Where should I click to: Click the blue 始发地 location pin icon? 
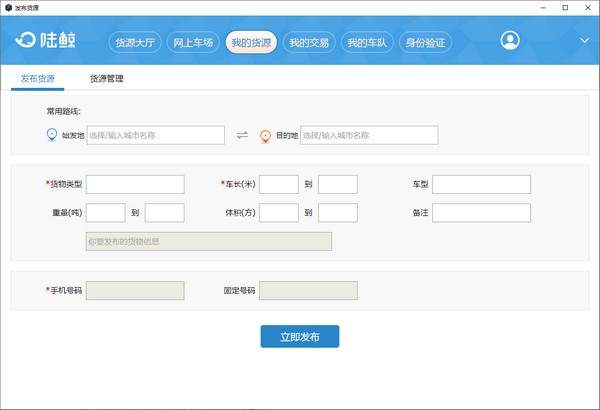pyautogui.click(x=53, y=135)
